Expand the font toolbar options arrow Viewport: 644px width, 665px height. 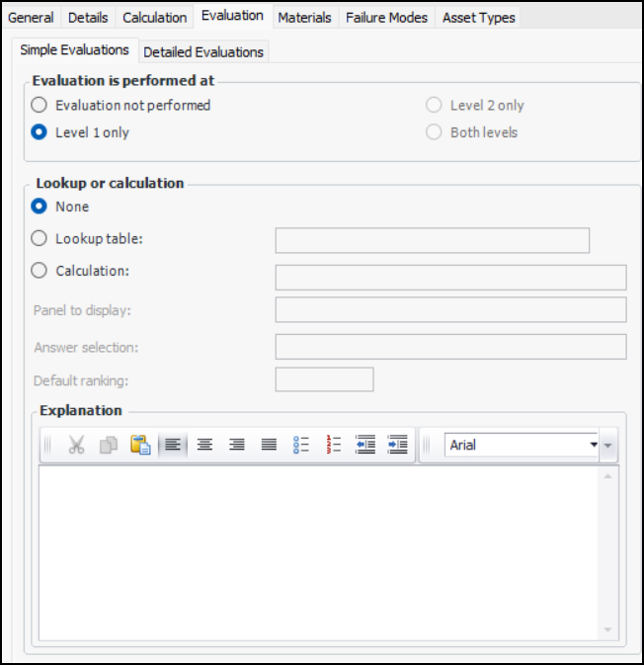[x=608, y=446]
